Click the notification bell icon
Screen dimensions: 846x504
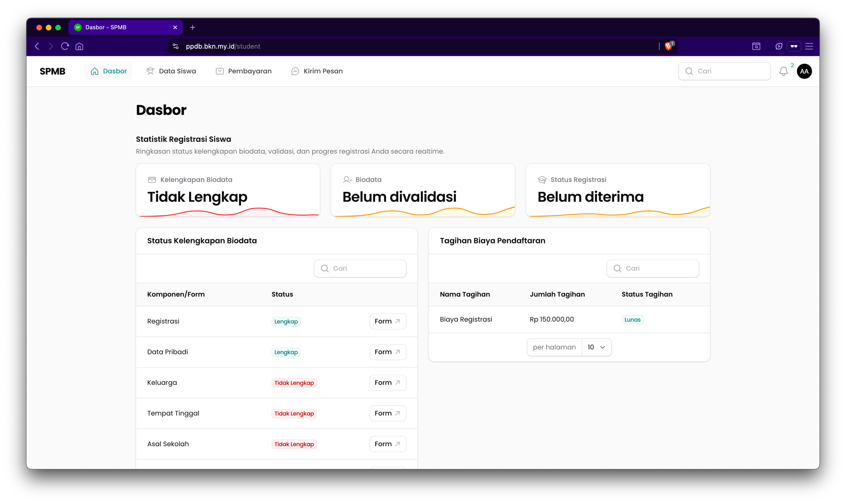783,71
